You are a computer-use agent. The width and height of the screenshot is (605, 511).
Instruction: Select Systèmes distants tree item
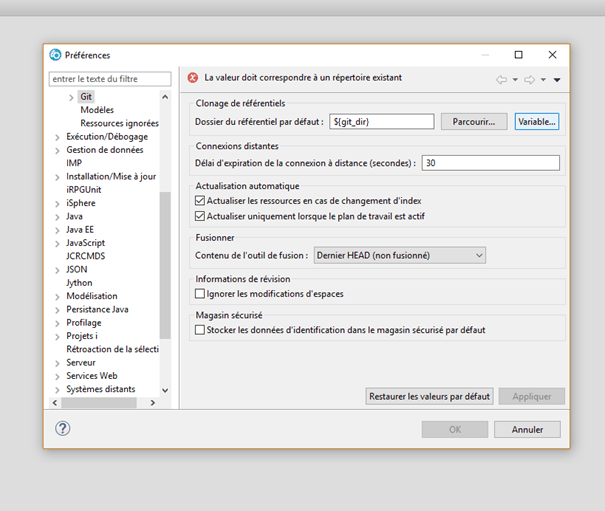100,389
